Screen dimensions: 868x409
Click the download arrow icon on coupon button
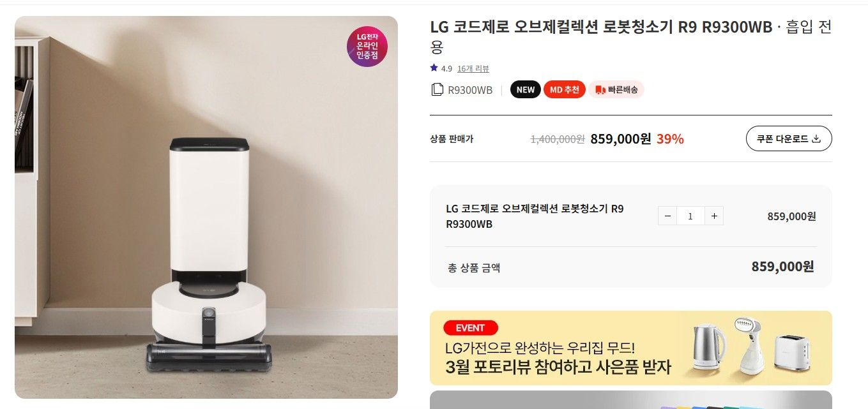(816, 139)
